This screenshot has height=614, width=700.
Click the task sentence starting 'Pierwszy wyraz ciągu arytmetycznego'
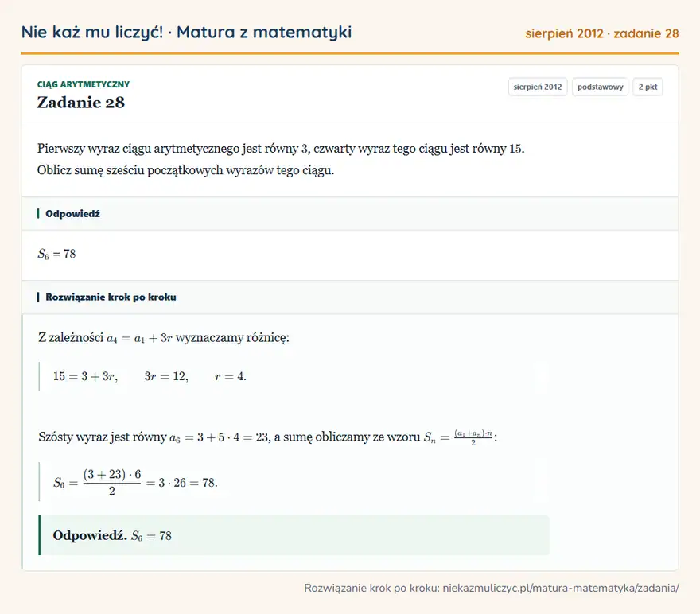[281, 148]
